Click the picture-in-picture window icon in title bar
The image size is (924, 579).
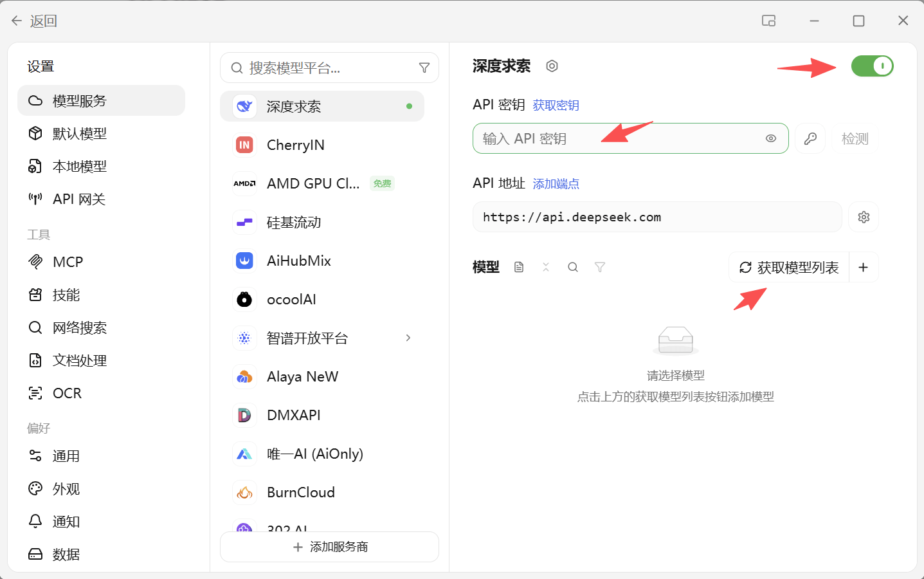click(769, 21)
